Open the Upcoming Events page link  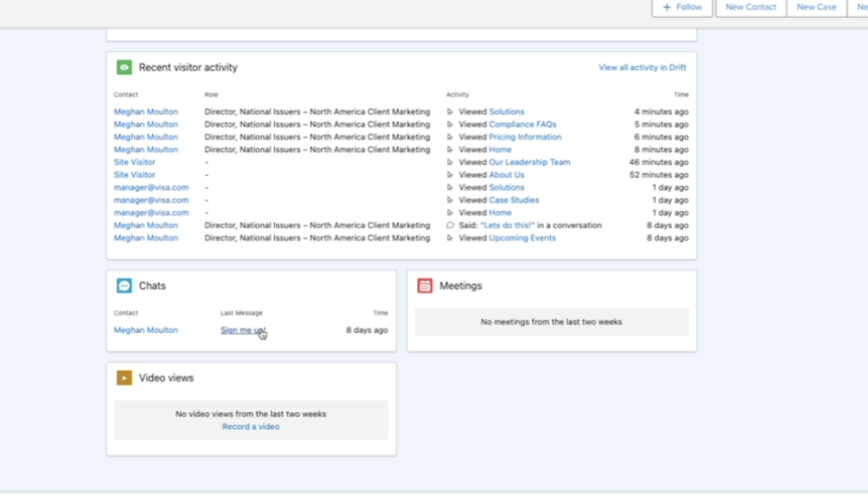(522, 238)
